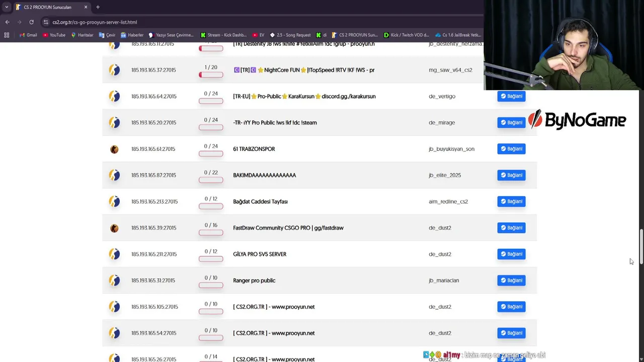This screenshot has width=644, height=362.
Task: Click the map name aim_redline_cs2
Action: [x=448, y=202]
